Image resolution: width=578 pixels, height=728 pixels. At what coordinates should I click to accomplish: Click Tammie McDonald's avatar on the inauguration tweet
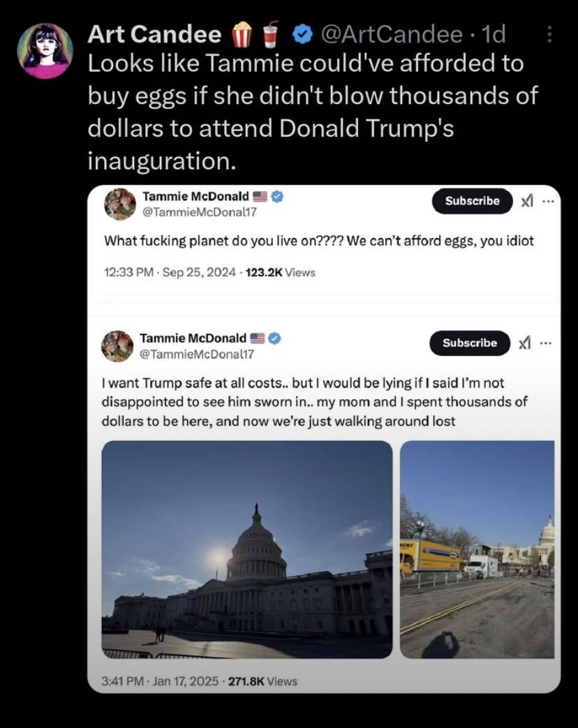pyautogui.click(x=117, y=346)
